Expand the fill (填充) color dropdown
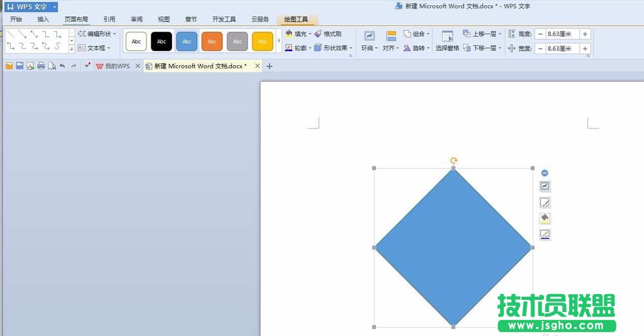This screenshot has height=336, width=644. pyautogui.click(x=310, y=34)
